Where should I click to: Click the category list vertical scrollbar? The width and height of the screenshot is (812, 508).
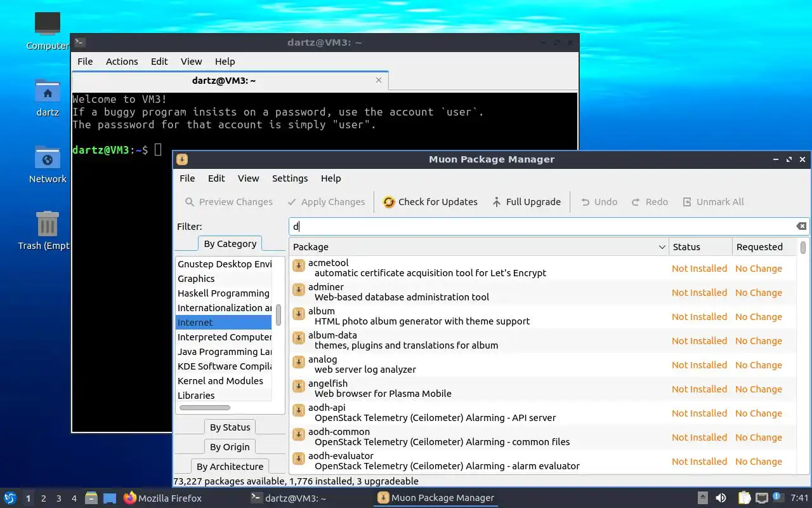[278, 314]
